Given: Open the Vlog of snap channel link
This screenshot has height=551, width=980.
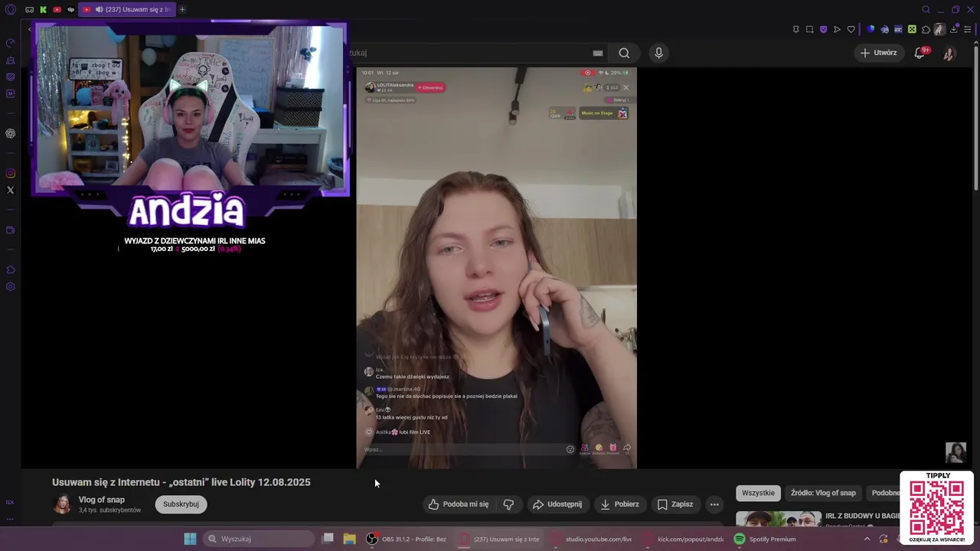Looking at the screenshot, I should point(101,500).
